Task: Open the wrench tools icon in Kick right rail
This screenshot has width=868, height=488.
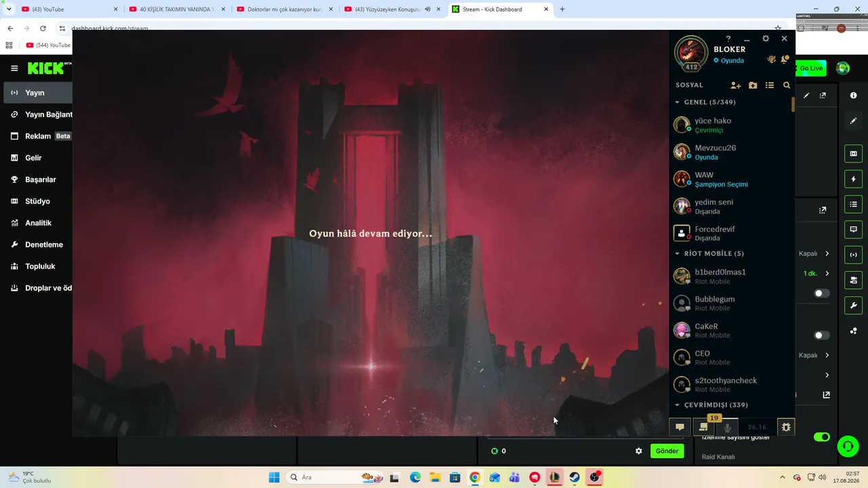Action: [854, 305]
